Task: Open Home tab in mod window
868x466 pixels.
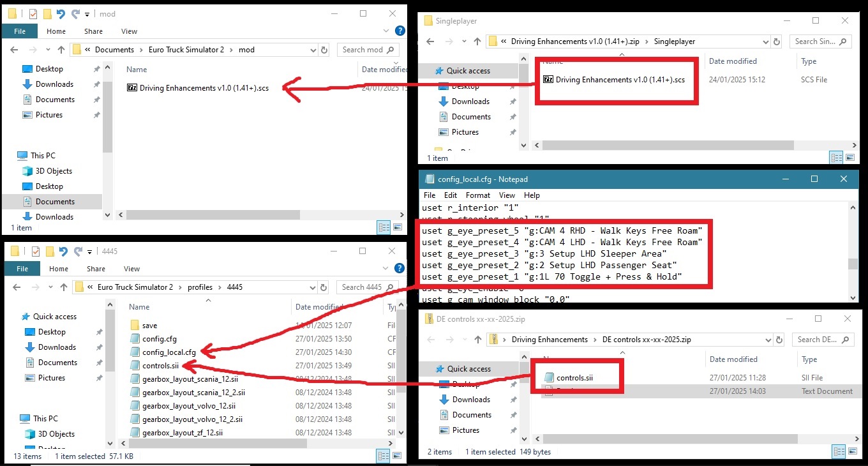Action: pyautogui.click(x=56, y=31)
